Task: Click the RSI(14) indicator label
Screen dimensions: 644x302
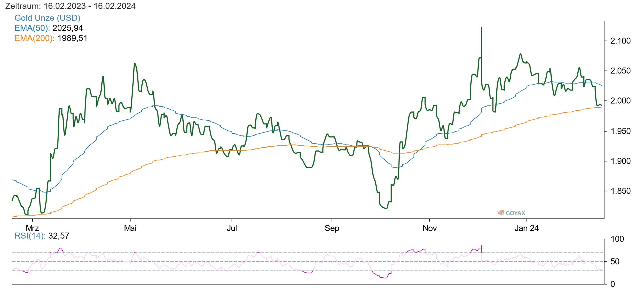Action: pos(30,236)
